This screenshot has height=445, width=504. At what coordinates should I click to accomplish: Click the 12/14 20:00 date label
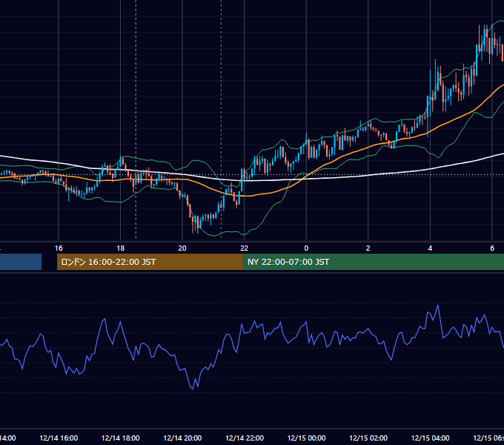[182, 438]
